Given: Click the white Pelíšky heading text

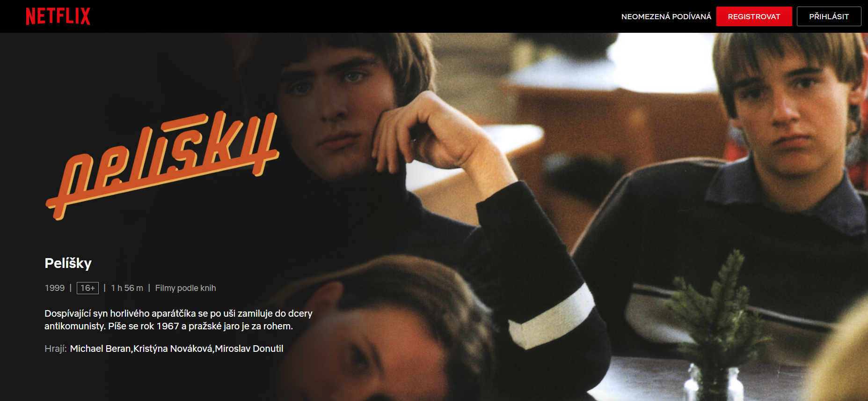Looking at the screenshot, I should click(68, 263).
